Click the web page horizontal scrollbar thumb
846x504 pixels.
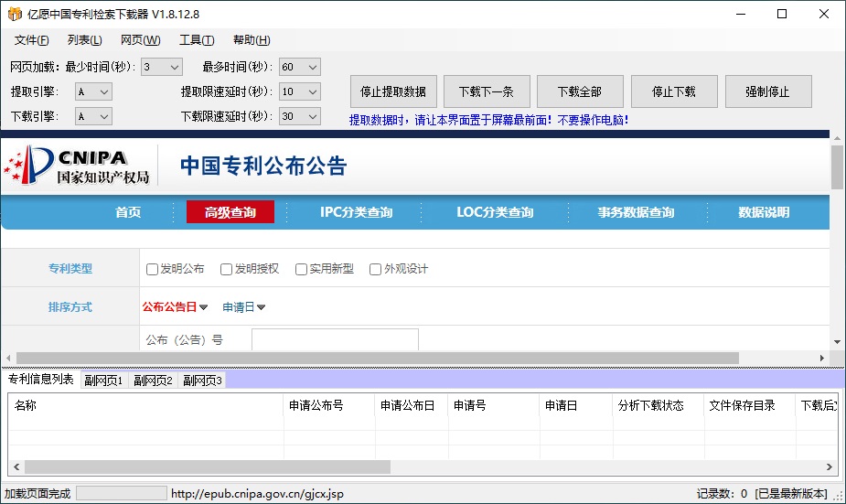click(x=377, y=359)
